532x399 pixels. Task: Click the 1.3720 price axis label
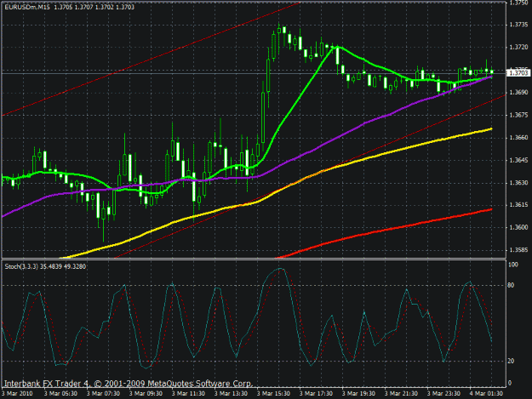click(518, 47)
